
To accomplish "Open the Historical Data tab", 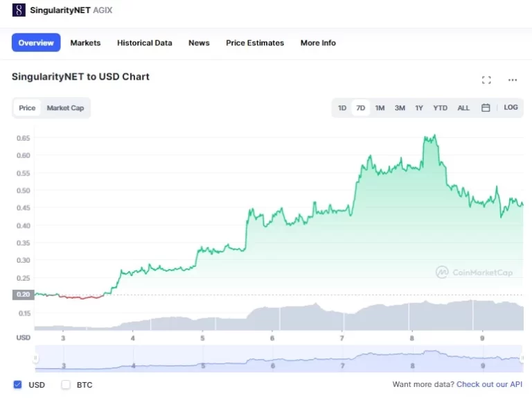I will coord(145,43).
